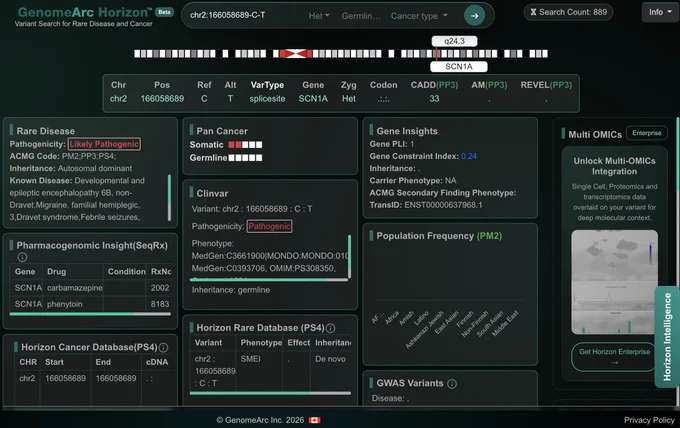The height and width of the screenshot is (428, 680).
Task: Click the Phenotype column header in Rare Database
Action: tap(261, 343)
